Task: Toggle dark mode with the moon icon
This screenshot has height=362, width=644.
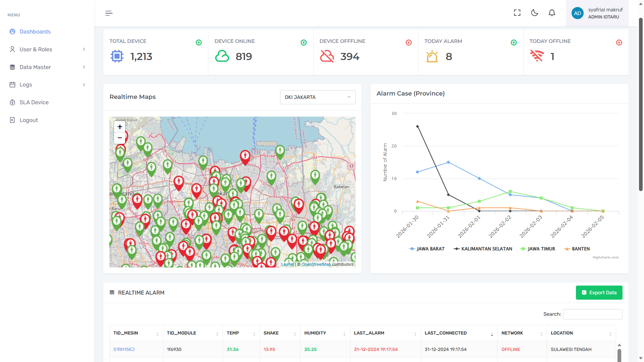Action: tap(535, 13)
